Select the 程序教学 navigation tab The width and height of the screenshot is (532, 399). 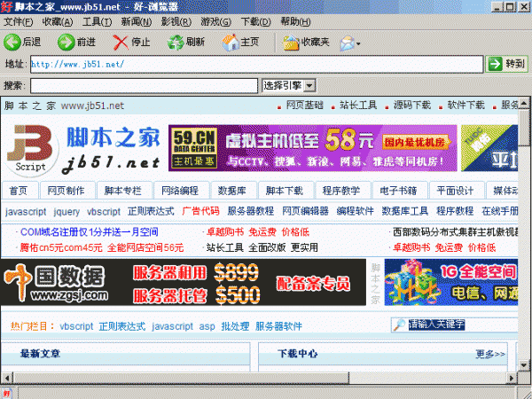(x=341, y=191)
